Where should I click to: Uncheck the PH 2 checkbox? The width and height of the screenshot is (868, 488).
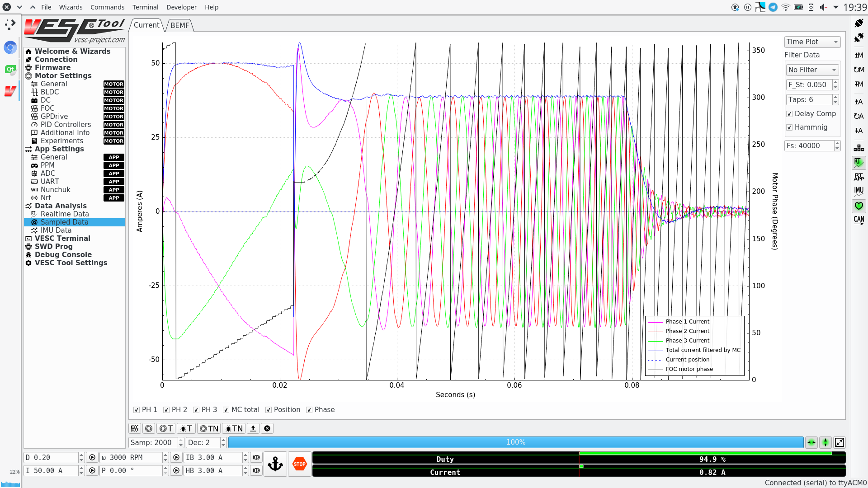[x=166, y=410]
